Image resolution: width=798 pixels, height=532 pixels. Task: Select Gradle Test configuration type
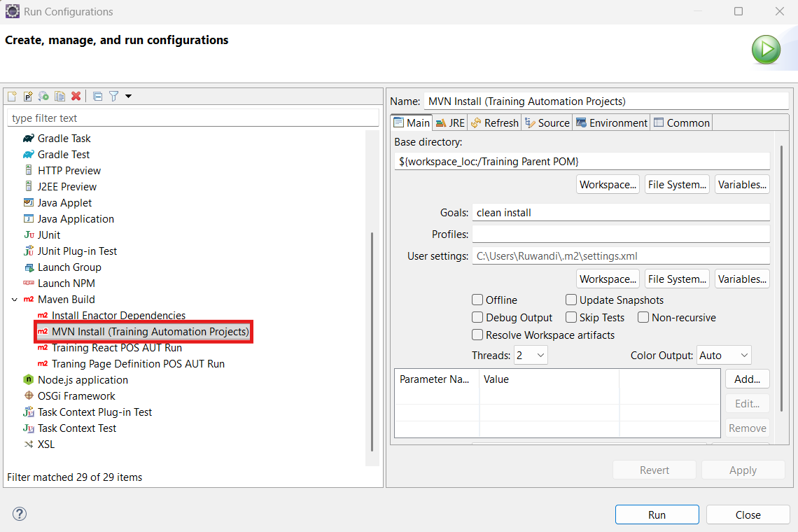click(64, 155)
